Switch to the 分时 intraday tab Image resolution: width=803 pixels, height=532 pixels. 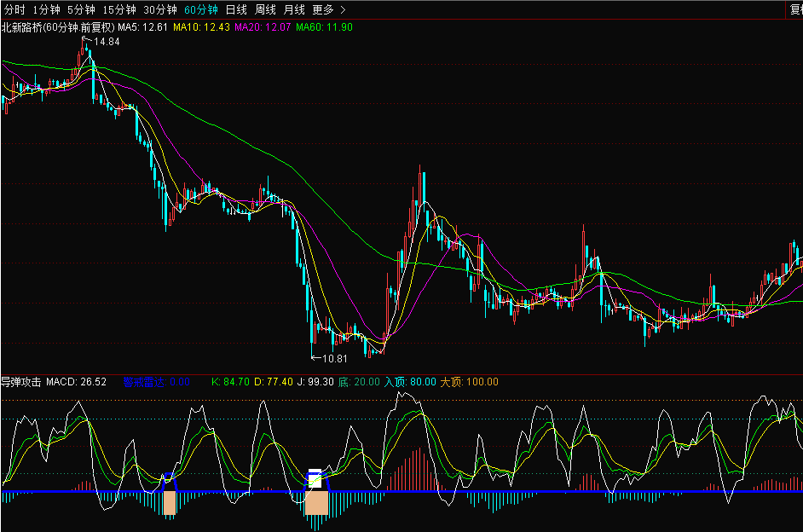[13, 9]
